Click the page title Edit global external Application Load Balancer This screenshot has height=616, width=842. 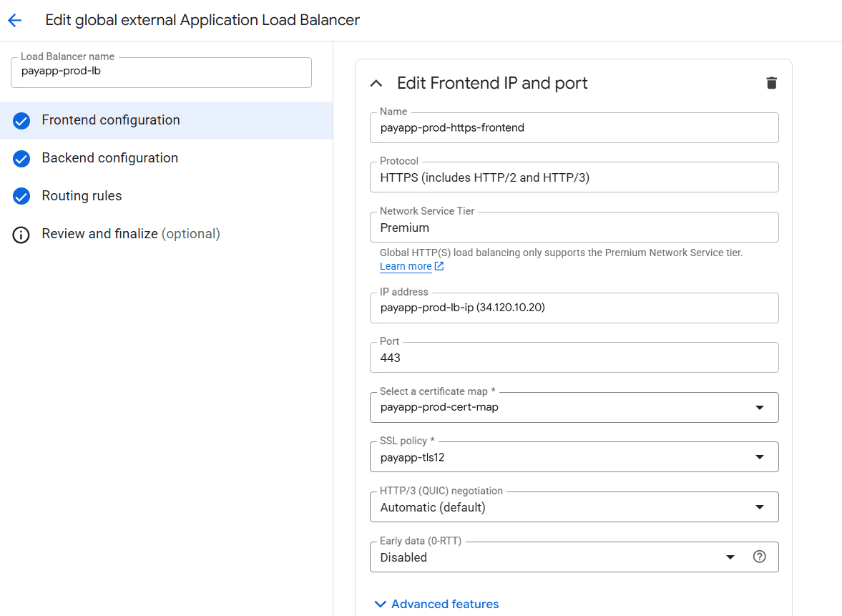point(202,21)
